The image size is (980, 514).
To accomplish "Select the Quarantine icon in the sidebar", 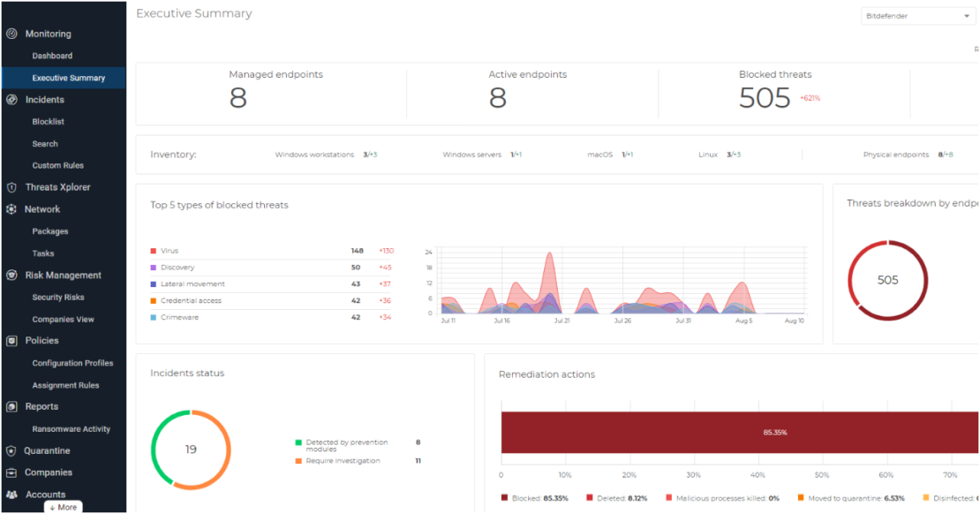I will (x=10, y=450).
